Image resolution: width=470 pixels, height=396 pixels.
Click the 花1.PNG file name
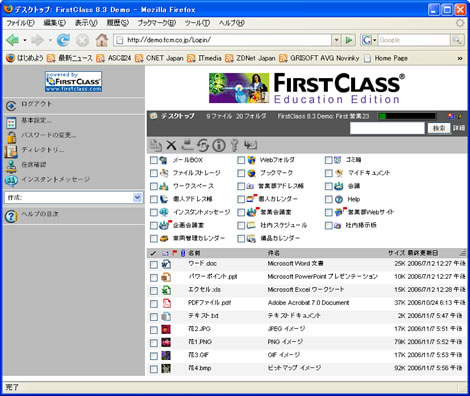pos(200,342)
